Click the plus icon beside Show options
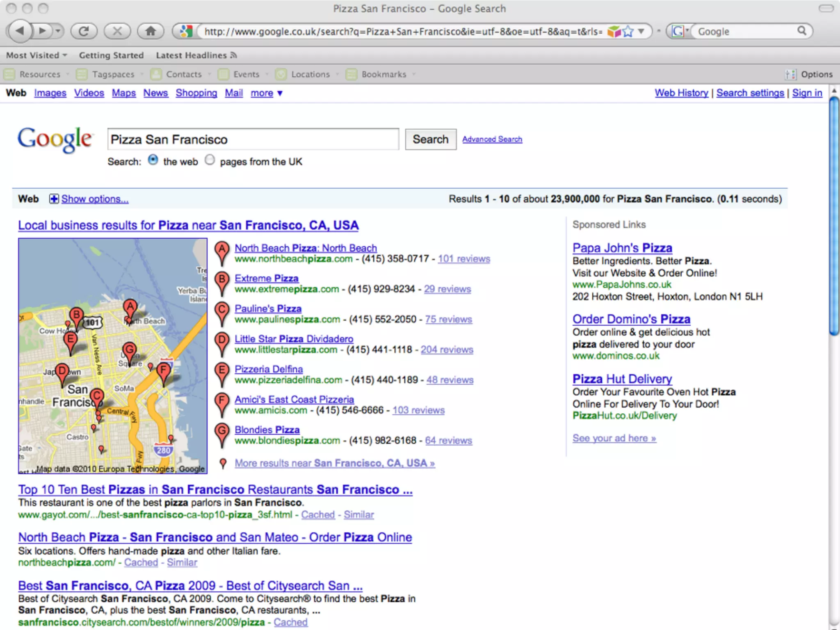This screenshot has height=630, width=840. point(54,199)
